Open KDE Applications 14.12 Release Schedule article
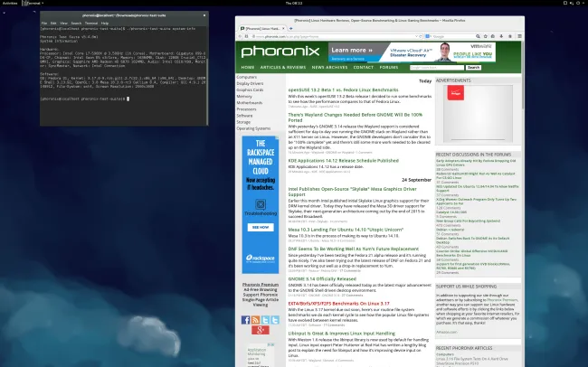Image resolution: width=588 pixels, height=367 pixels. click(x=343, y=160)
